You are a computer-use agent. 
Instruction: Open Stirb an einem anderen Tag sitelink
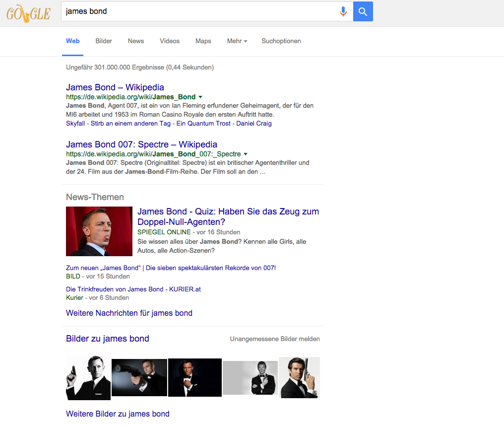(x=130, y=124)
